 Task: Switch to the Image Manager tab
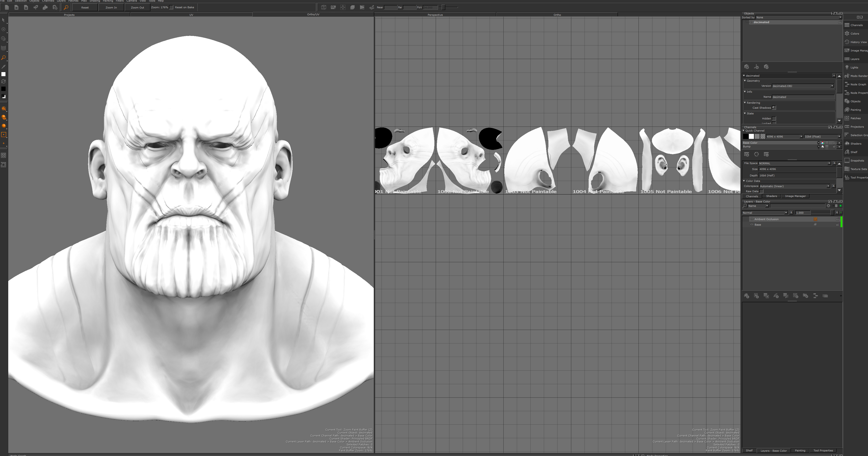point(795,196)
